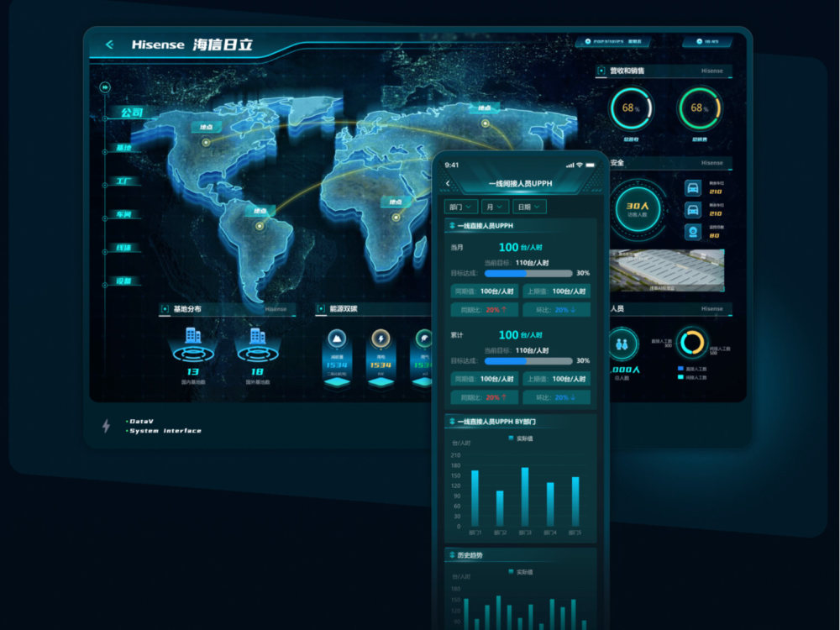Click the 环比 20% card under 累计
Screen dimensions: 840x630
pyautogui.click(x=557, y=397)
